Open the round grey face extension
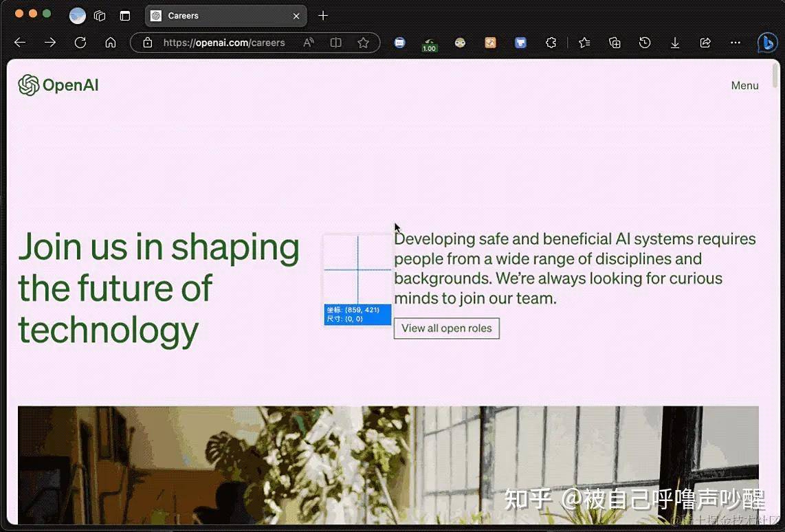This screenshot has width=785, height=532. 460,43
